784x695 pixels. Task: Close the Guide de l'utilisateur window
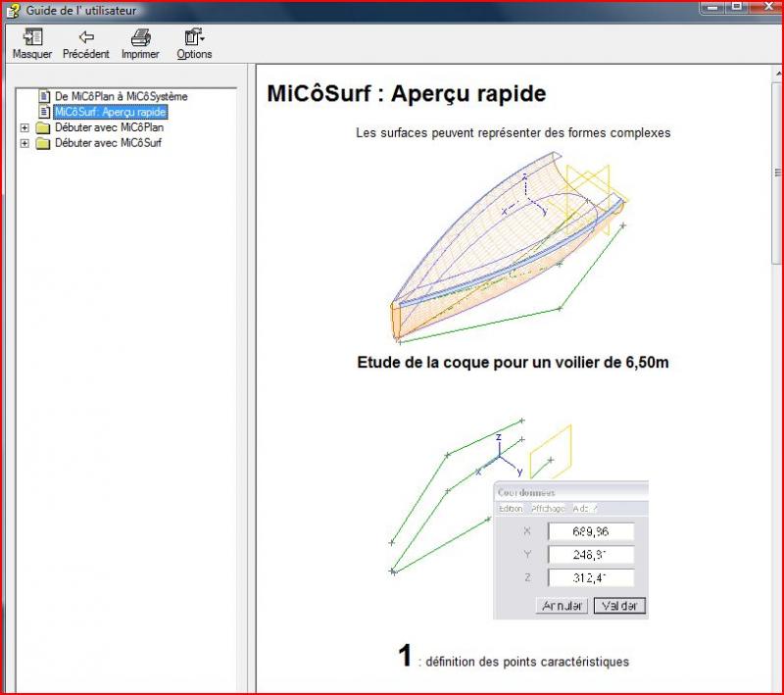pyautogui.click(x=766, y=7)
